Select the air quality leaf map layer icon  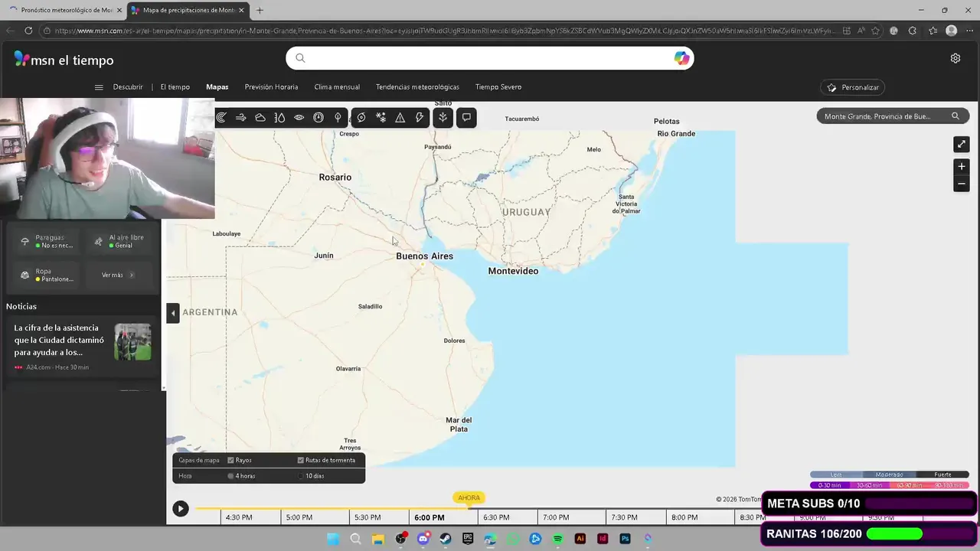tap(338, 118)
